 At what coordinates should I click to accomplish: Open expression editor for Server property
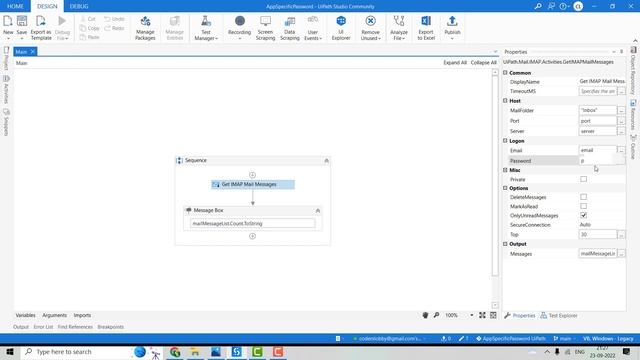621,131
